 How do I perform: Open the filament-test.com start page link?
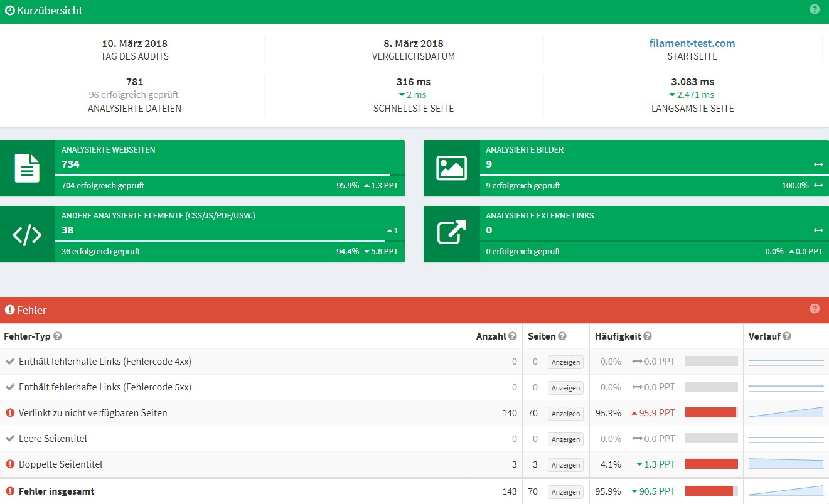692,43
